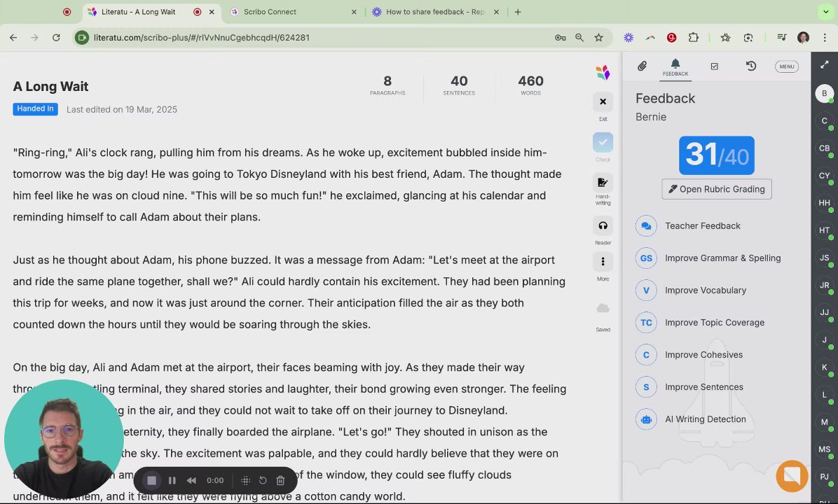Image resolution: width=838 pixels, height=504 pixels.
Task: Open Rubric Grading
Action: [x=717, y=189]
